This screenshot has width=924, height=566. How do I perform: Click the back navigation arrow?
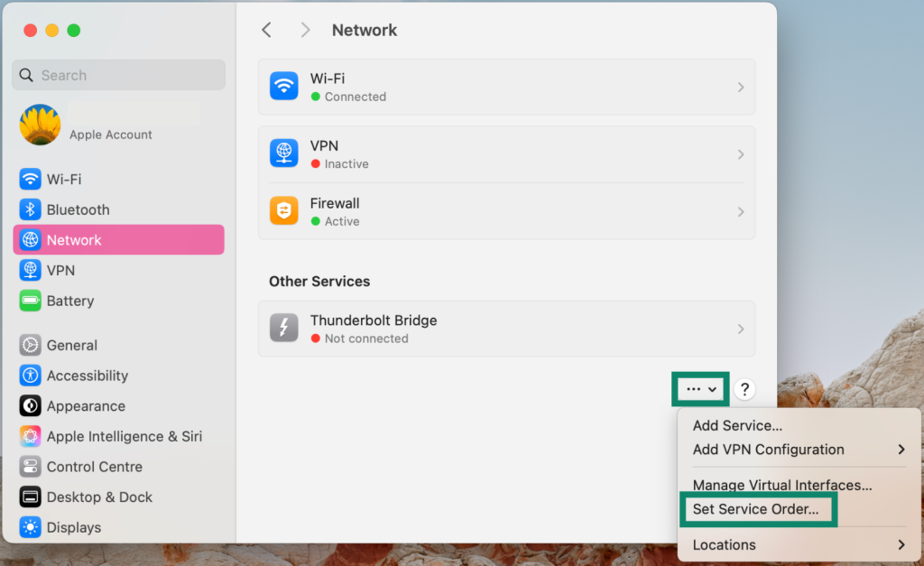(x=266, y=30)
